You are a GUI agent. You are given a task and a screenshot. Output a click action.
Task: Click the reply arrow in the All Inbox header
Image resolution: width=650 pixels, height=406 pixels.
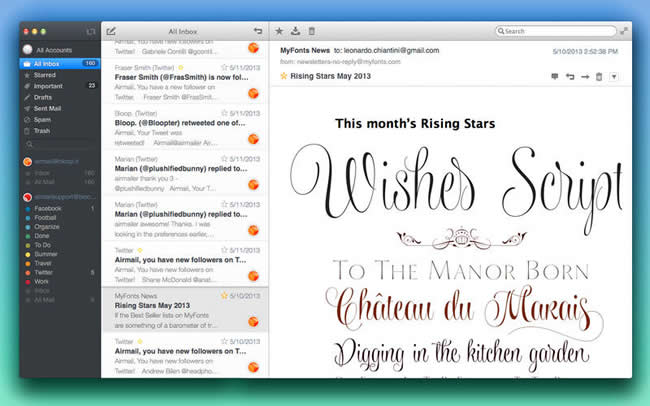[258, 31]
